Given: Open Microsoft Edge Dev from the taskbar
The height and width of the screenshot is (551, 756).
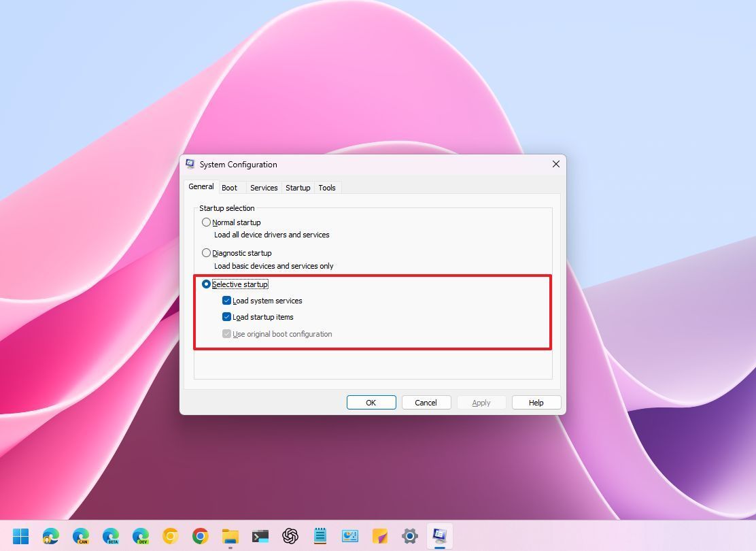Looking at the screenshot, I should pyautogui.click(x=141, y=536).
